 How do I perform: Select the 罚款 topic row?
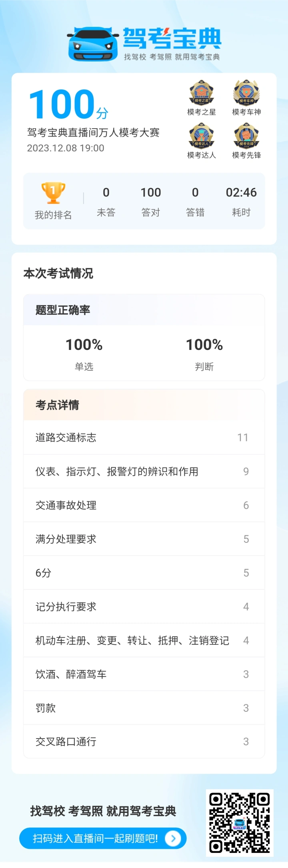click(144, 708)
